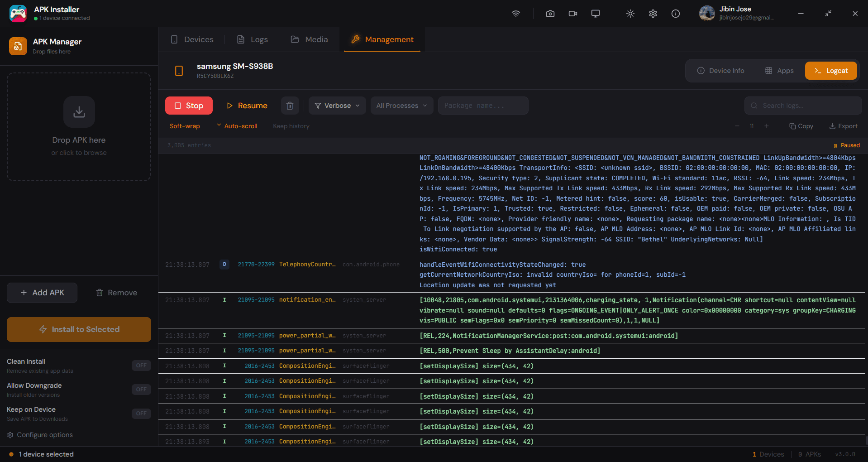Screen dimensions: 868x462
Task: Collapse the Auto-scroll option chevron
Action: [219, 126]
